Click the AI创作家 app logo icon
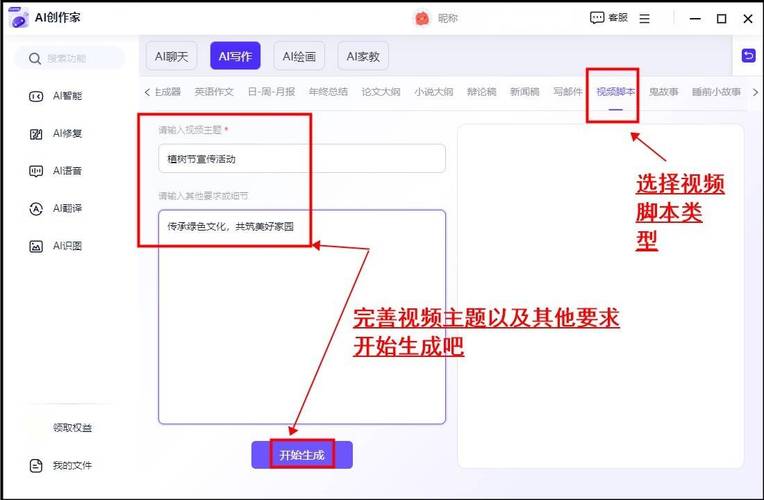 (19, 18)
